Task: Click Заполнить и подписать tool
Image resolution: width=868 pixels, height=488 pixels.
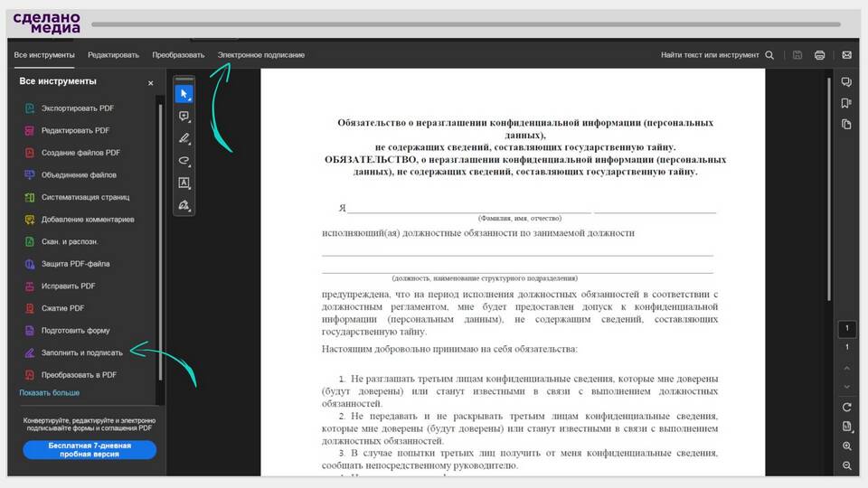Action: coord(81,352)
